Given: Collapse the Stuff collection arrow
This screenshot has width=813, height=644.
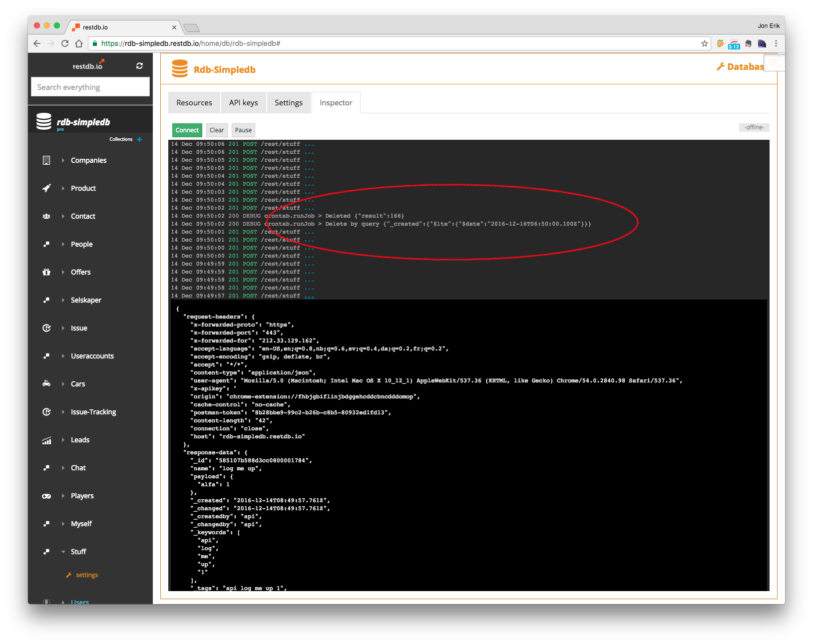Looking at the screenshot, I should [63, 552].
